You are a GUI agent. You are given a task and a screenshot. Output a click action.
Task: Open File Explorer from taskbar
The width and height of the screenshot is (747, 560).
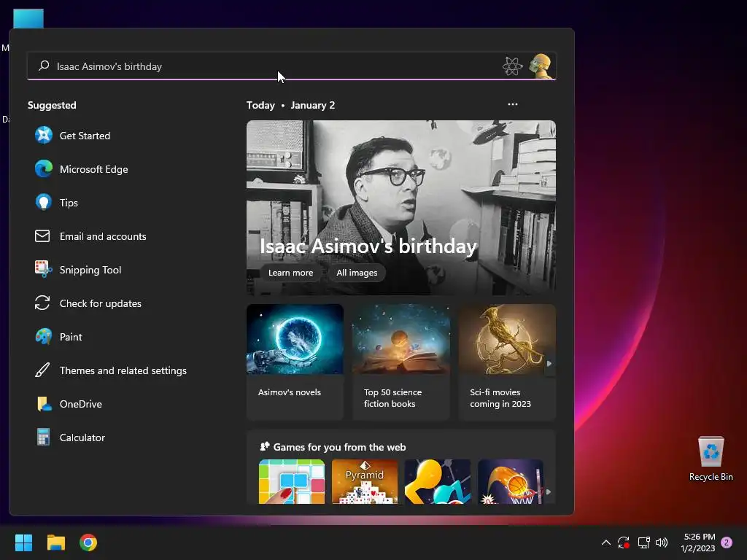55,542
